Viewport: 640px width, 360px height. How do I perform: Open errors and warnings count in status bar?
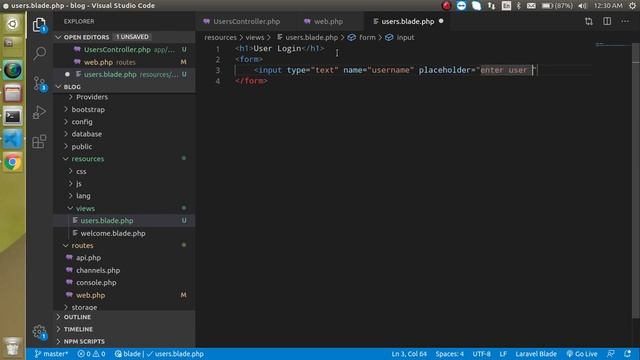(x=91, y=354)
